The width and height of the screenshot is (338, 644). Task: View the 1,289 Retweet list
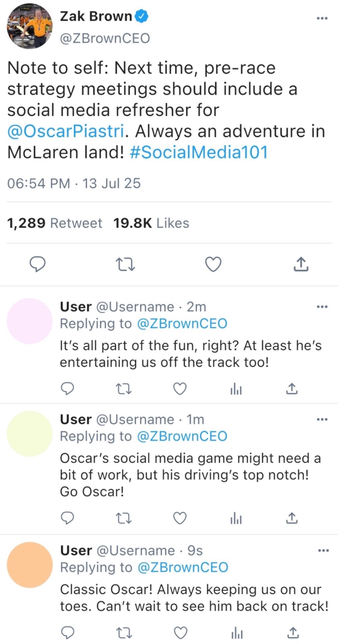(55, 223)
